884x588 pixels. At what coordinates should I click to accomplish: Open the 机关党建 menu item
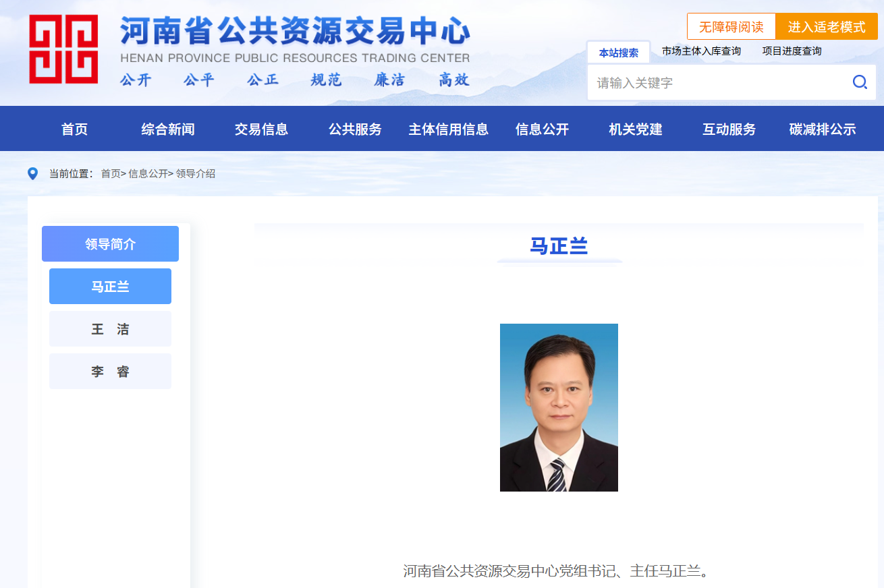coord(635,129)
